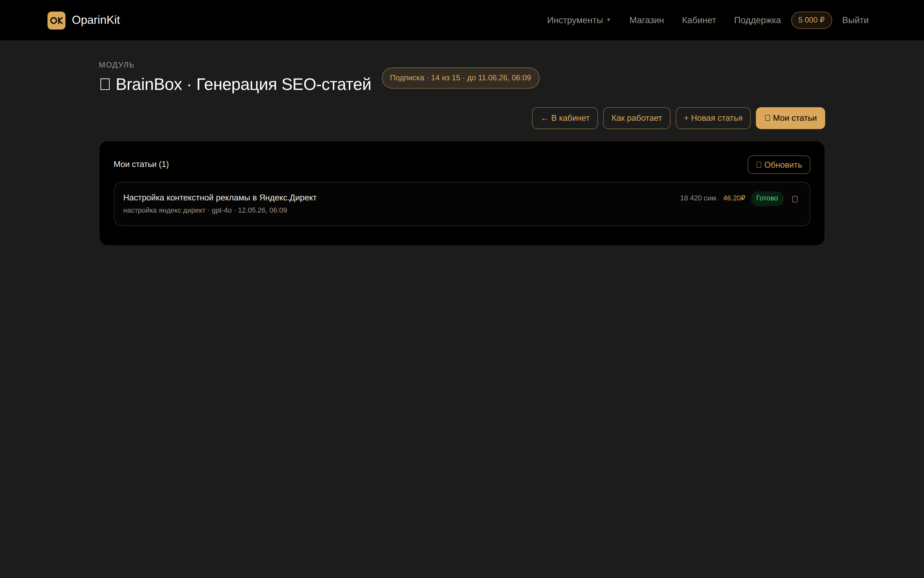Click the Мои статьи (1) heading
The height and width of the screenshot is (578, 924).
coord(141,164)
